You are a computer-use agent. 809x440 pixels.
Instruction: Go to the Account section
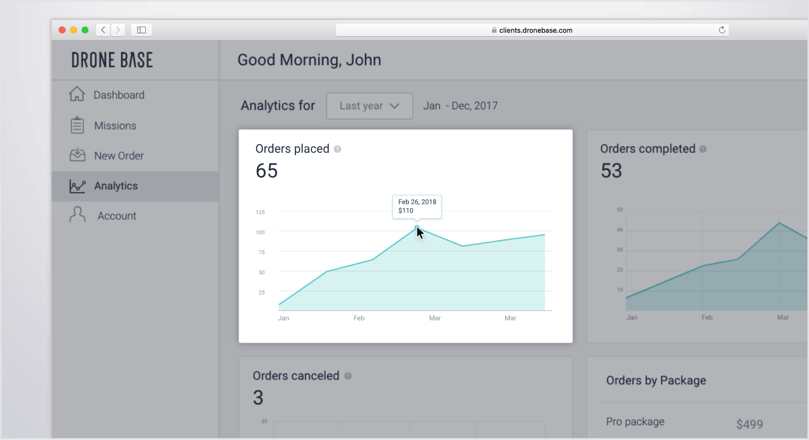point(116,216)
